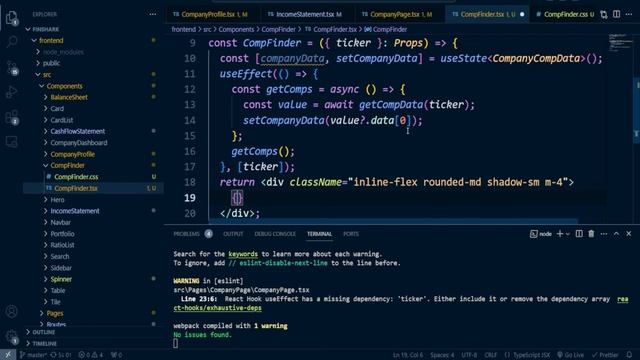Click Go Live in status bar
Image resolution: width=640 pixels, height=360 pixels.
[x=570, y=355]
